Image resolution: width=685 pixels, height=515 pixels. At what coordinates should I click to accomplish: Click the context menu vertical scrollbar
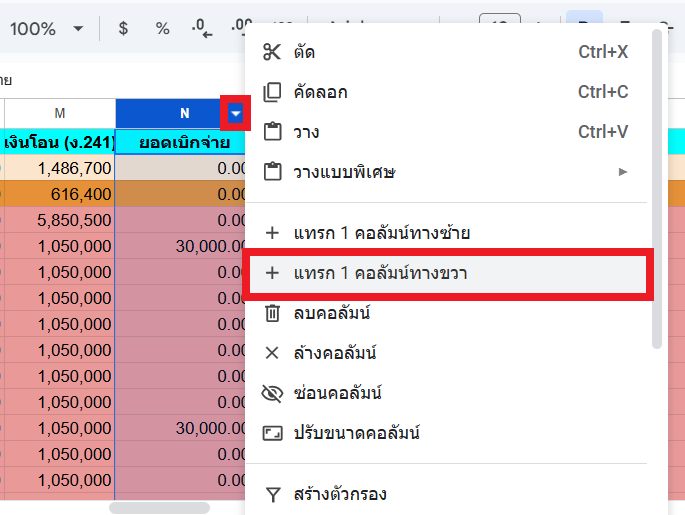pyautogui.click(x=657, y=189)
